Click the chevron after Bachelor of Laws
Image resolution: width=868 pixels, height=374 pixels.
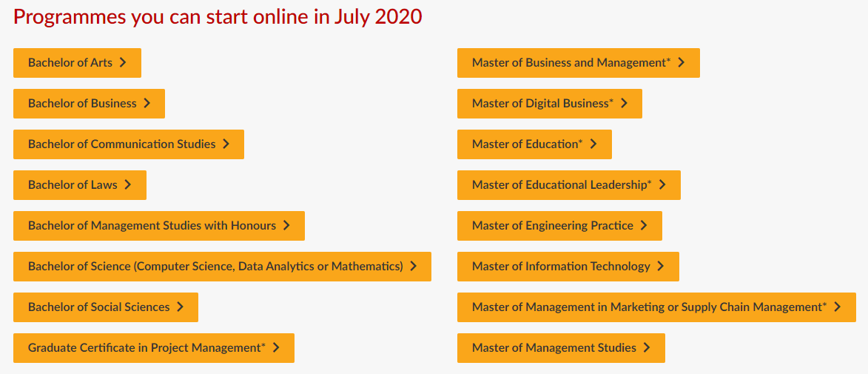(x=127, y=185)
